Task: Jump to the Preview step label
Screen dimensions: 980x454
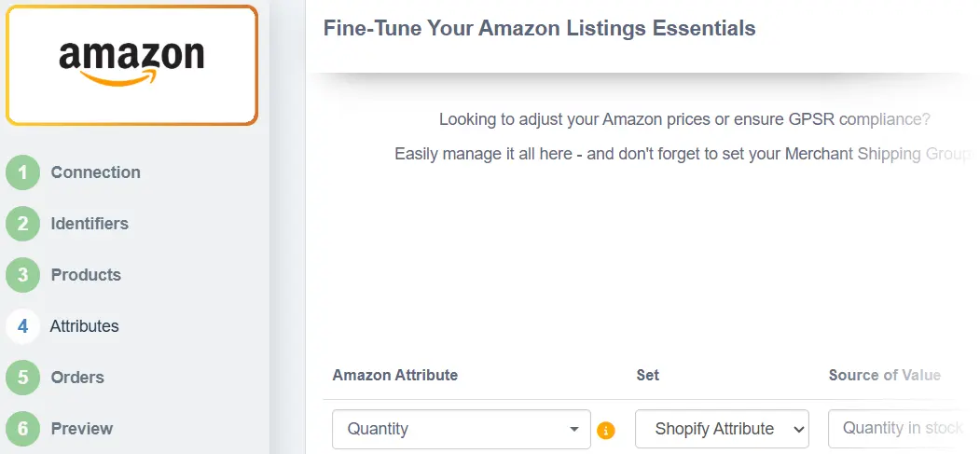Action: [82, 429]
